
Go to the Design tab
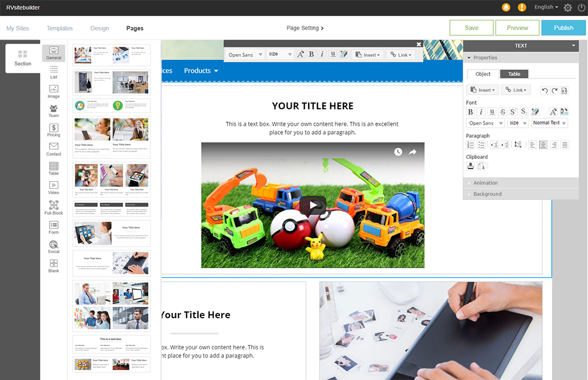99,28
